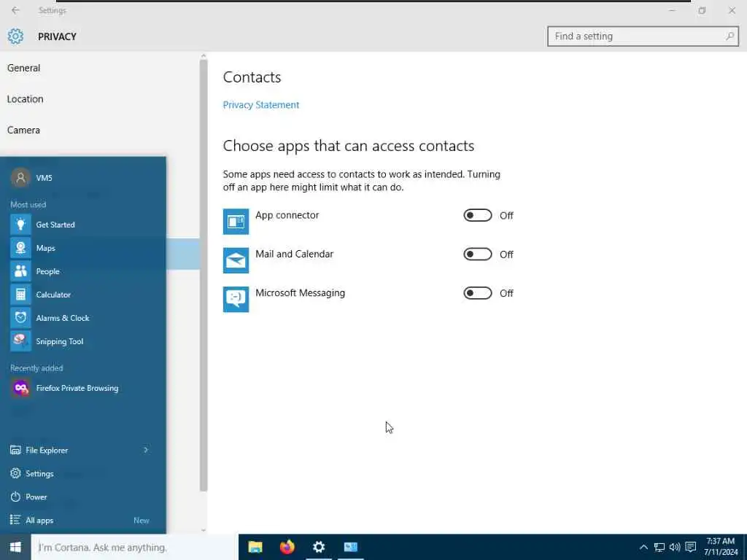Show hidden system tray icons
Viewport: 747px width, 560px height.
[643, 547]
